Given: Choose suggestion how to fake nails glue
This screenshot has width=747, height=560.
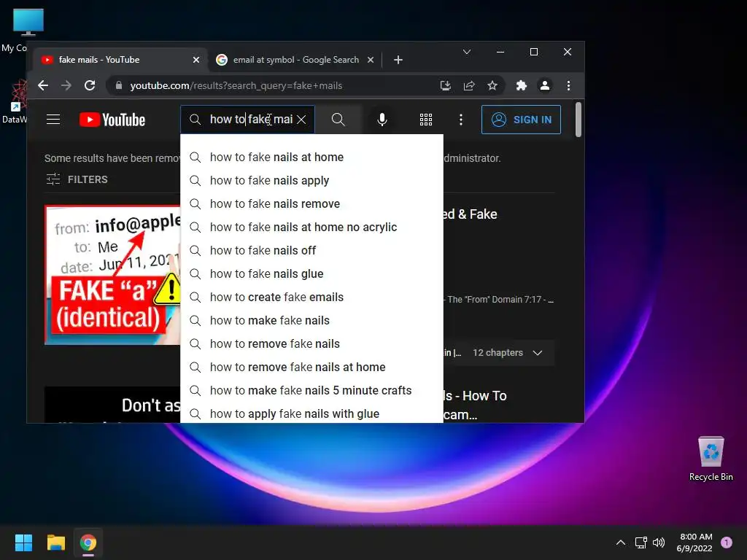Looking at the screenshot, I should point(311,274).
